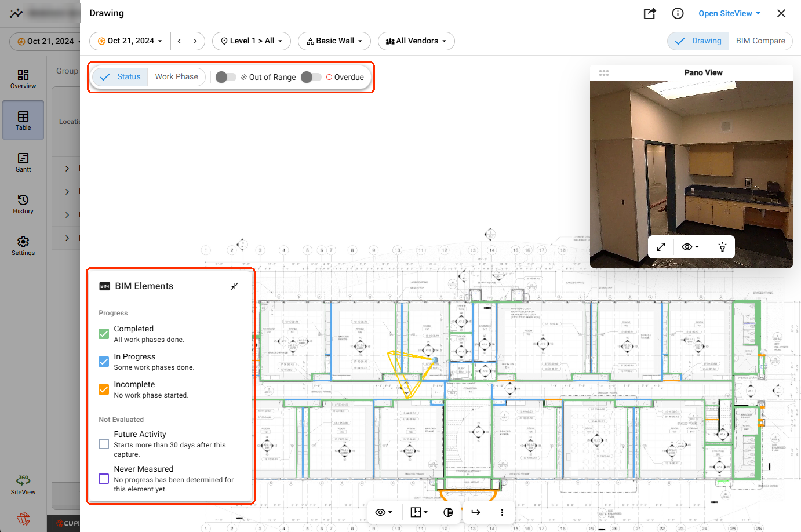The height and width of the screenshot is (532, 801).
Task: Open the Level 1 > All location dropdown
Action: coord(252,41)
